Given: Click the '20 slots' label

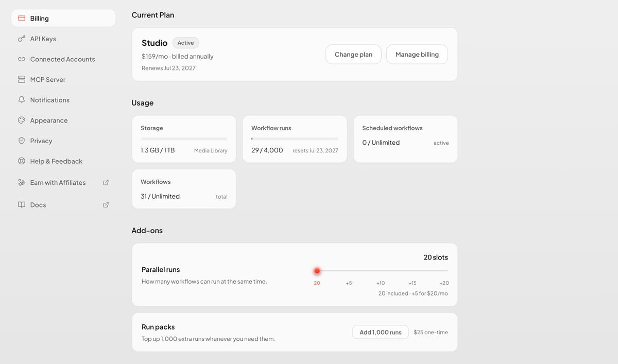Looking at the screenshot, I should click(436, 257).
